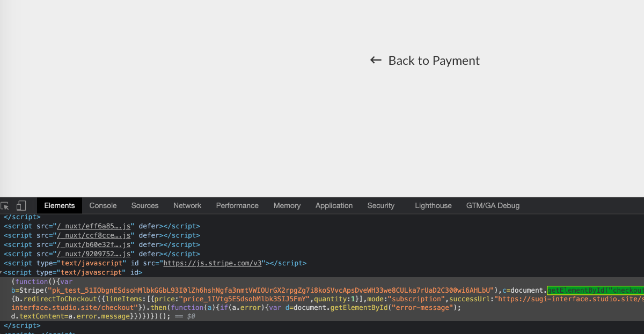This screenshot has height=334, width=644.
Task: Follow the _nuxt/ccf8cce script link
Action: [94, 235]
